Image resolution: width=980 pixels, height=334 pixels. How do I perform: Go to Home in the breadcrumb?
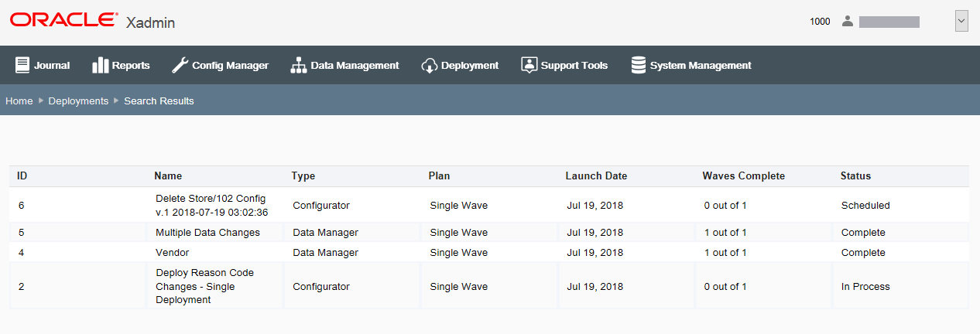tap(19, 101)
